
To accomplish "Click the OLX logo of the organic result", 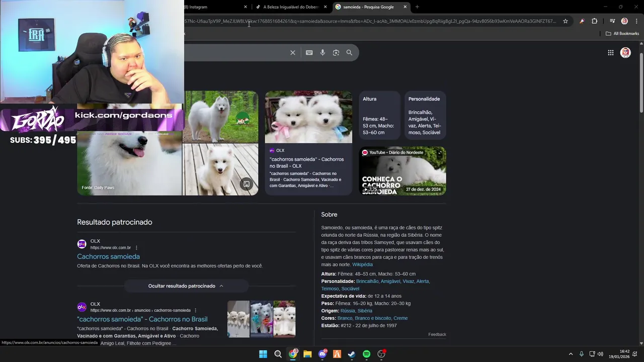I will point(82,307).
